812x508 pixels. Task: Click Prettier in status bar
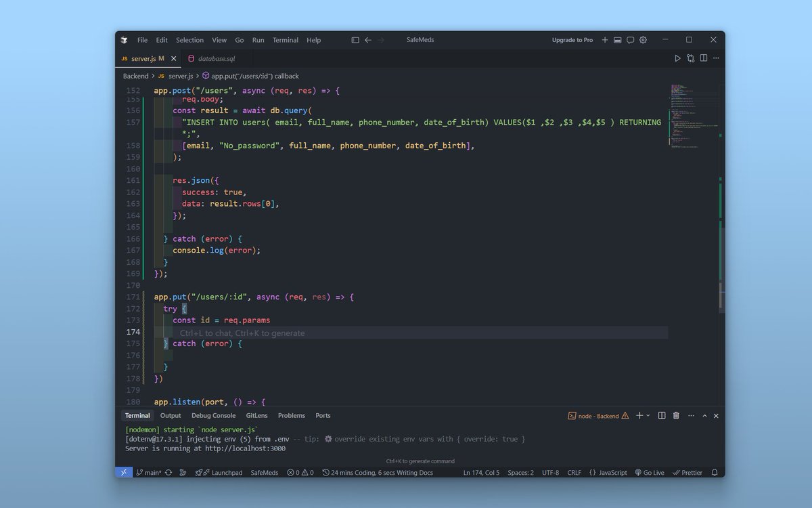[687, 472]
